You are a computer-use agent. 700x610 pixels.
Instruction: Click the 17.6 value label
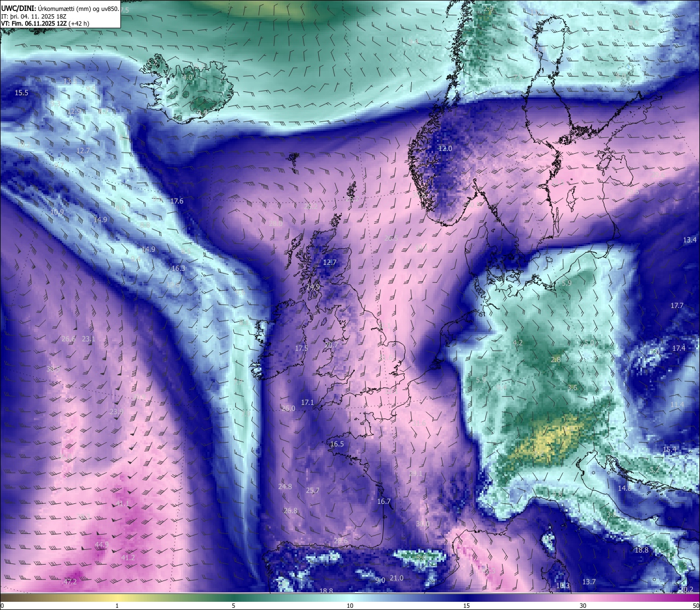pos(177,201)
